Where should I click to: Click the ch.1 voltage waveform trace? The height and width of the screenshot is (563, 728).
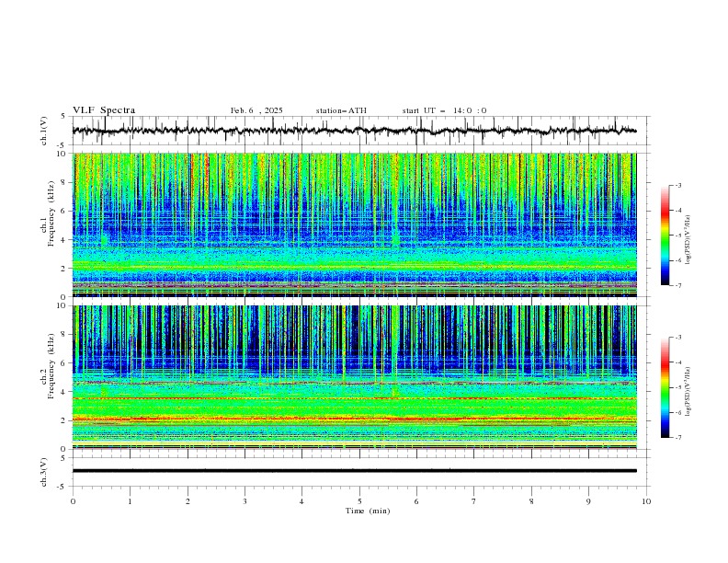point(354,131)
